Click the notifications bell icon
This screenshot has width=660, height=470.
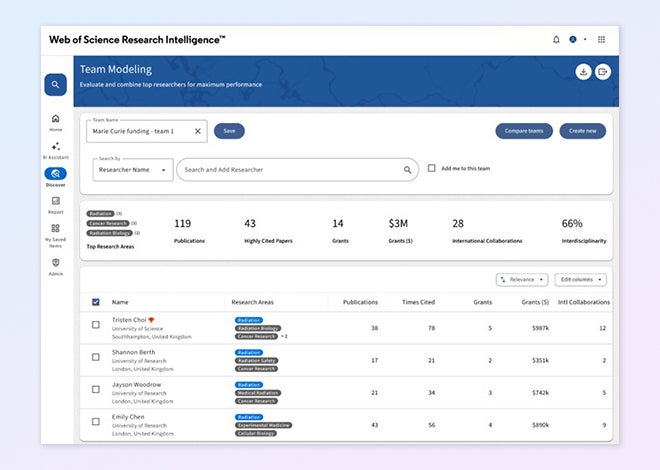[556, 40]
